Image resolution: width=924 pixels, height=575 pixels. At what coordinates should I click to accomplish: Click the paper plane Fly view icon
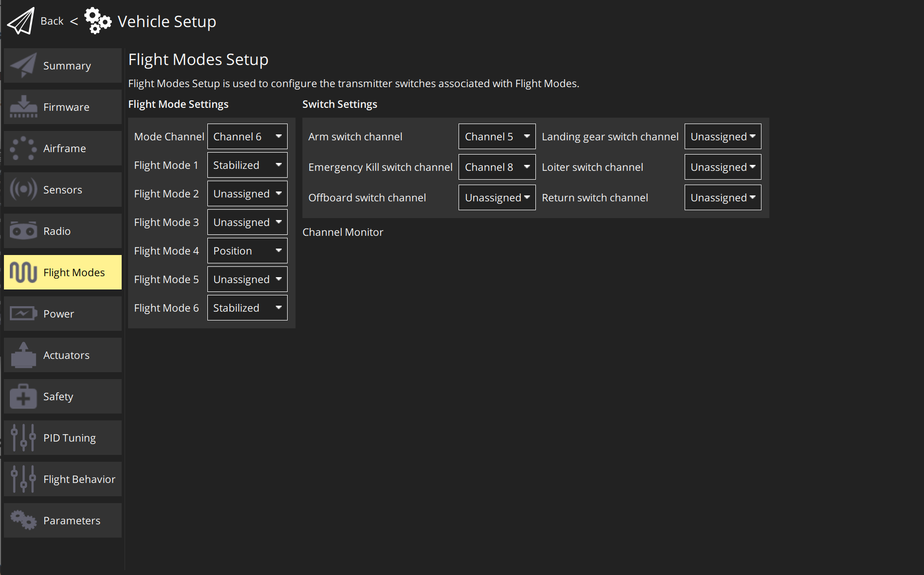pyautogui.click(x=21, y=21)
